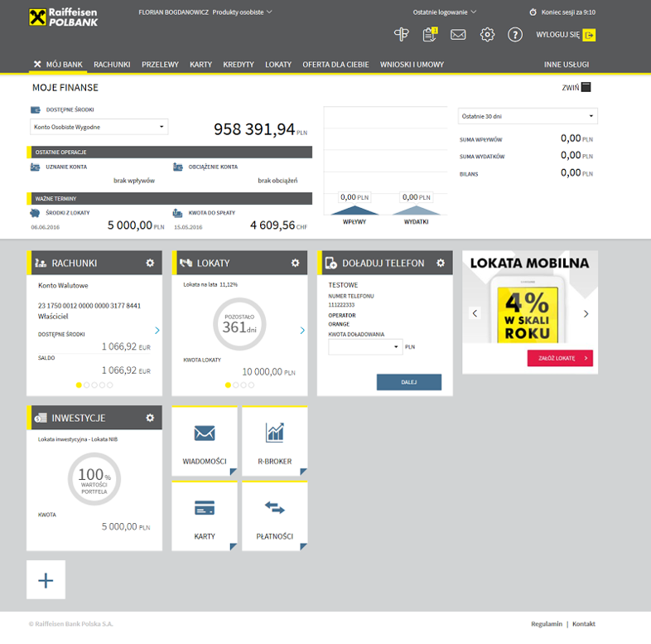This screenshot has height=644, width=651.
Task: Open the R-Broker tile
Action: pyautogui.click(x=275, y=442)
